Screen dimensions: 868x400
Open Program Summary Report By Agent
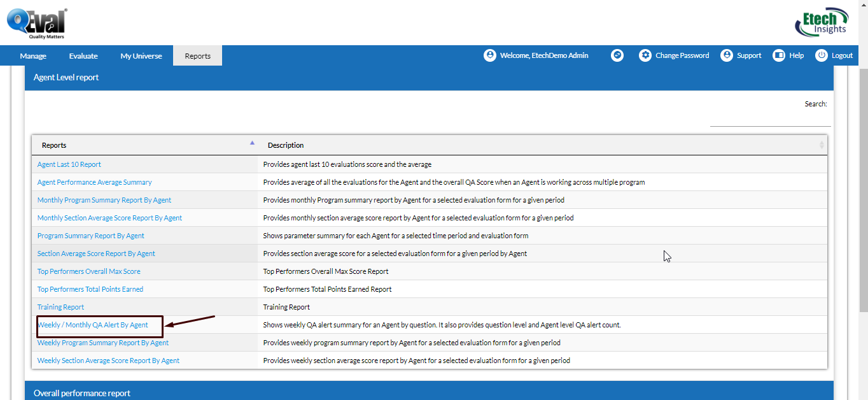[x=91, y=236]
